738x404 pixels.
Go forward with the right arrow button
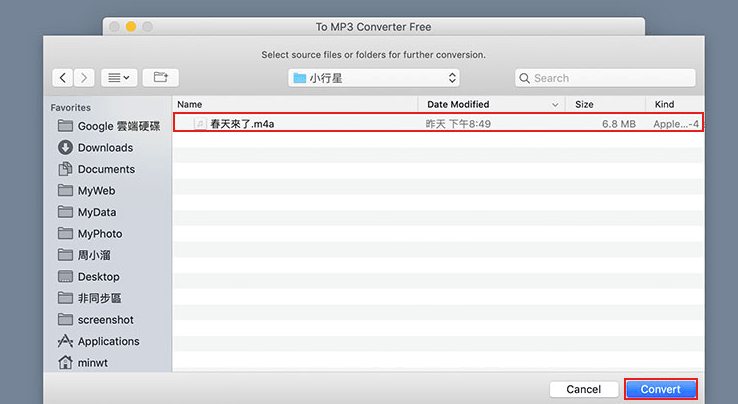(x=84, y=78)
